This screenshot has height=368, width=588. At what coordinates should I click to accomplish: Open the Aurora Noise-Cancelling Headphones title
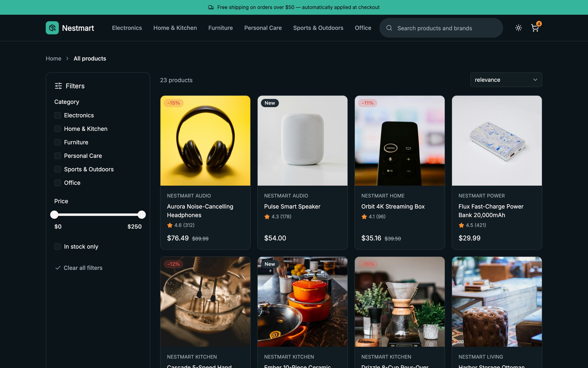(200, 211)
